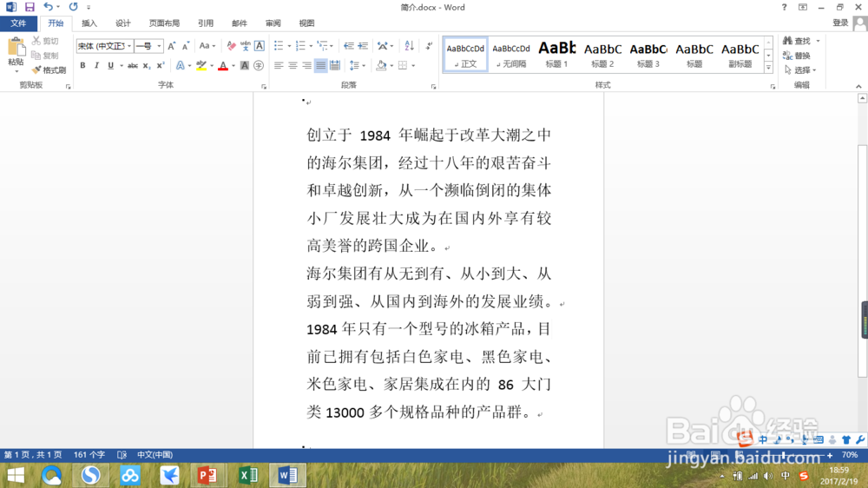
Task: Apply subscript formatting
Action: (146, 65)
